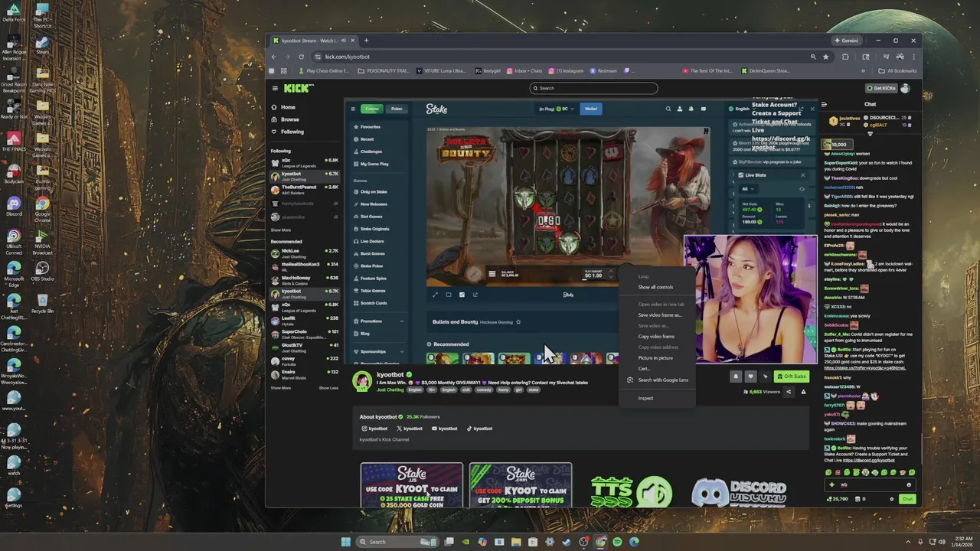Open Play Chess Online bookmark

pyautogui.click(x=325, y=71)
